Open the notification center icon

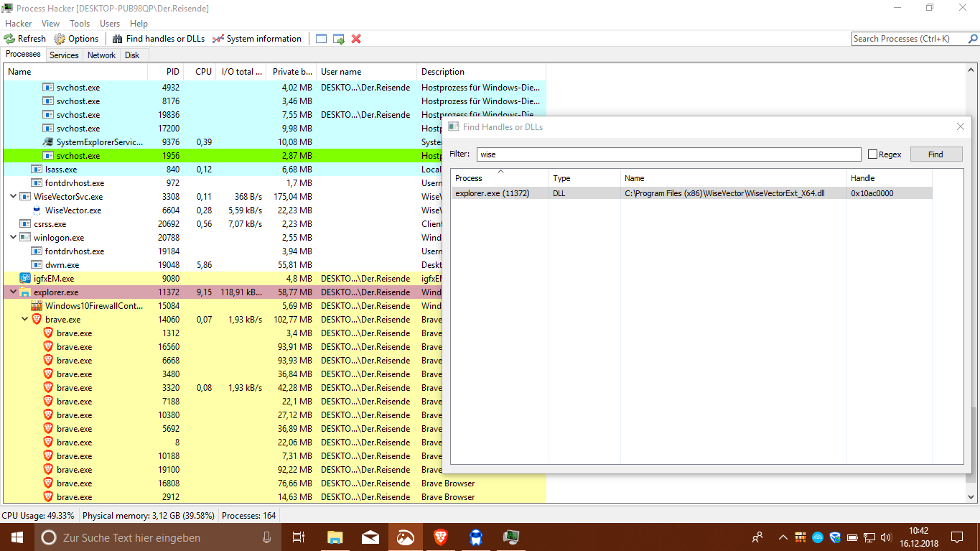[x=957, y=537]
